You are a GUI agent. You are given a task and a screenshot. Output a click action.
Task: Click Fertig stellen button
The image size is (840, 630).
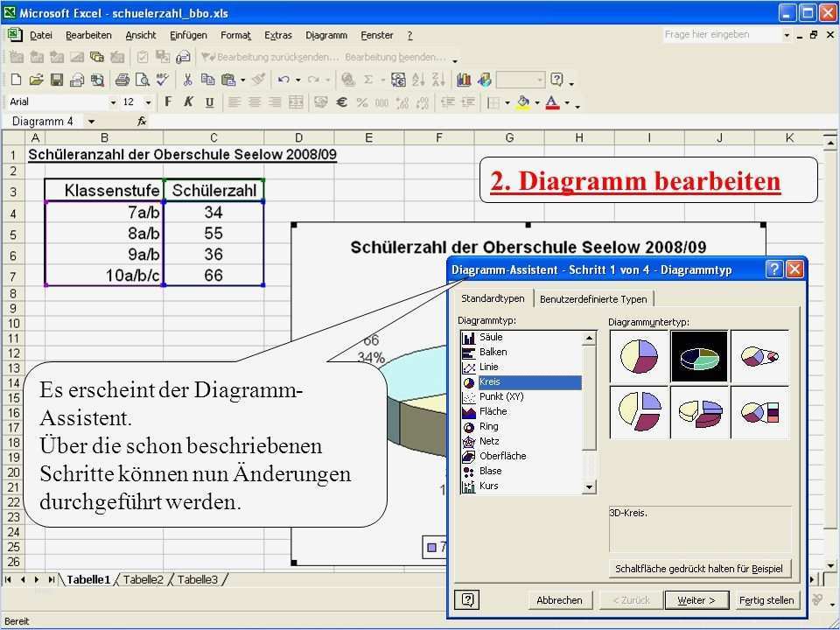coord(766,600)
